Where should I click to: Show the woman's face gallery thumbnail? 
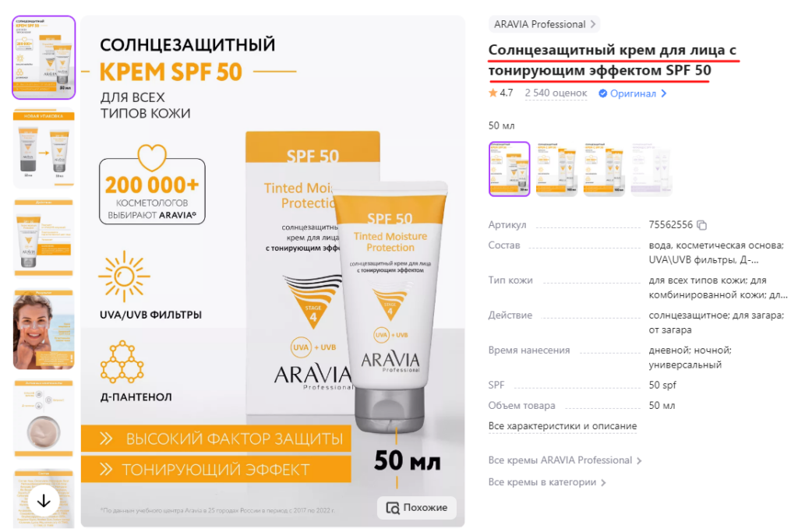tap(44, 329)
